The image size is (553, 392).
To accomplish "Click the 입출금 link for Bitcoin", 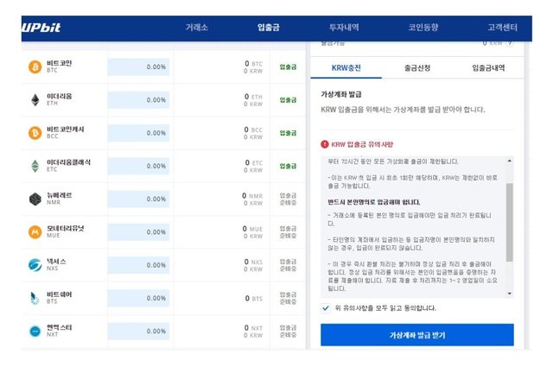I will 287,66.
